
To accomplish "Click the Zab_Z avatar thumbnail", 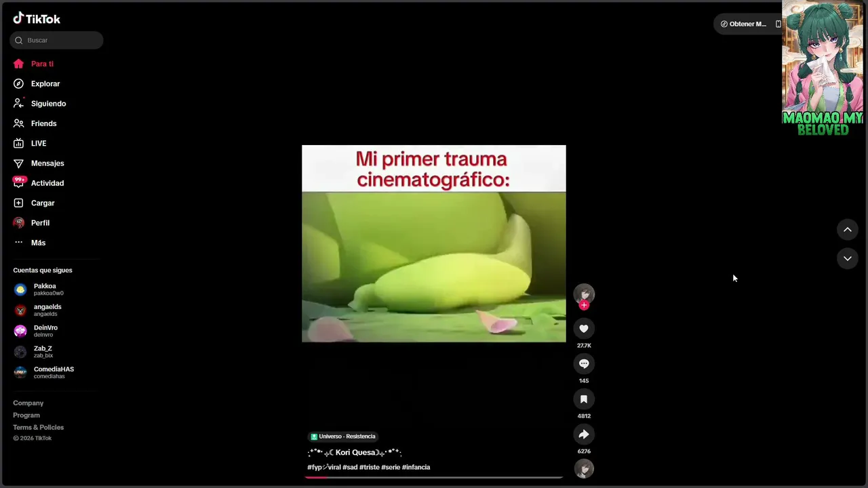I will [20, 352].
